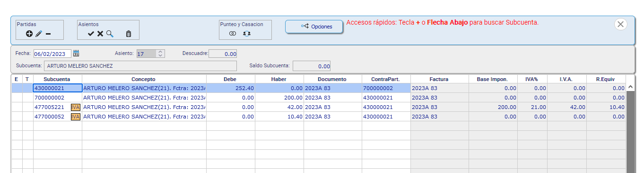
Task: Remove the partida with the minus icon
Action: (48, 34)
